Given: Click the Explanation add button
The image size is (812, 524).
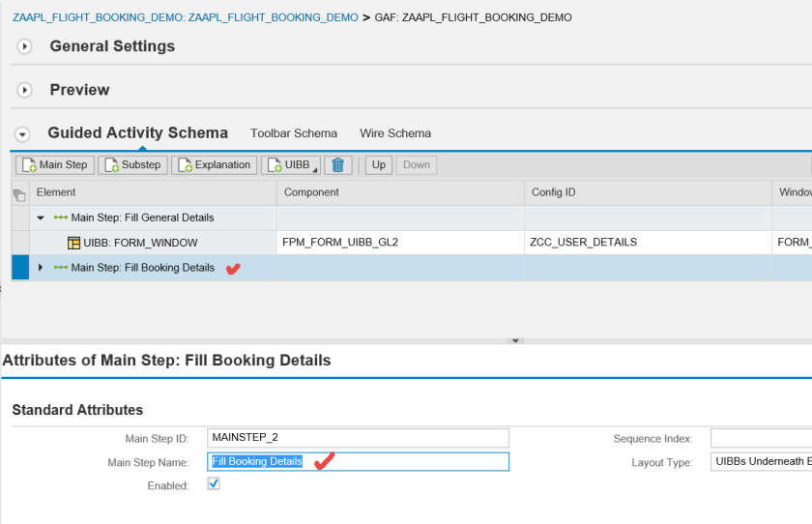Looking at the screenshot, I should 214,165.
